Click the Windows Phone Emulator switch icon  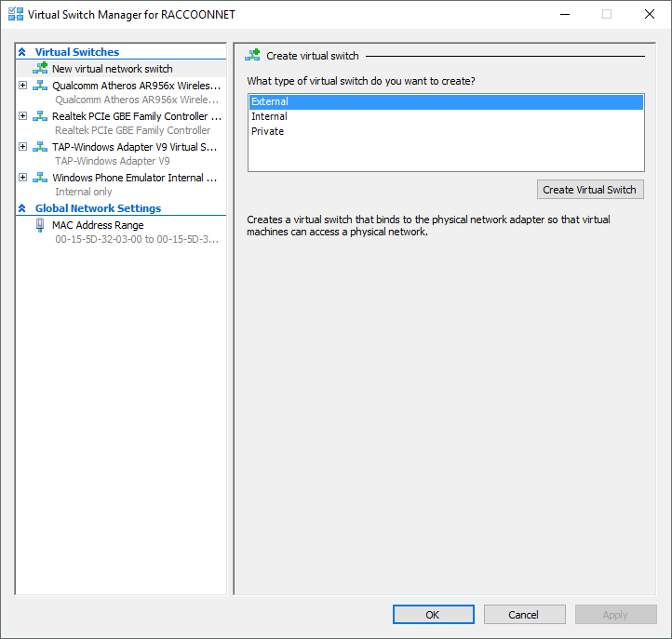click(x=40, y=178)
